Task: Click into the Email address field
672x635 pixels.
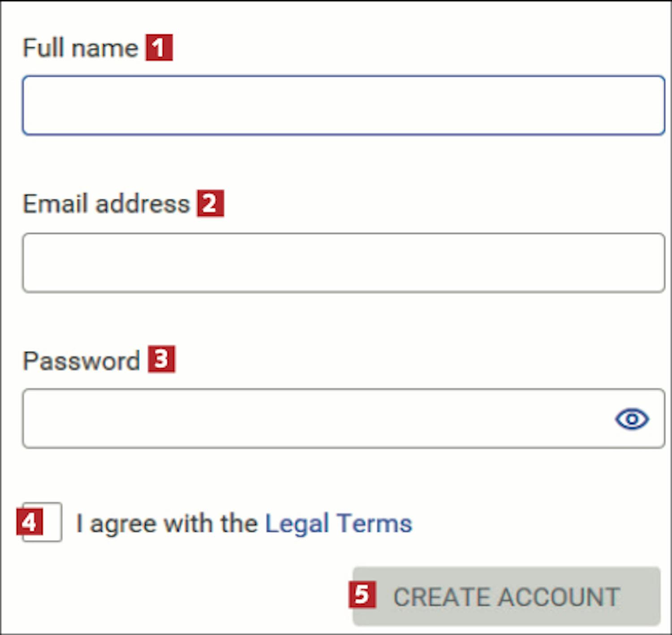Action: click(x=343, y=263)
